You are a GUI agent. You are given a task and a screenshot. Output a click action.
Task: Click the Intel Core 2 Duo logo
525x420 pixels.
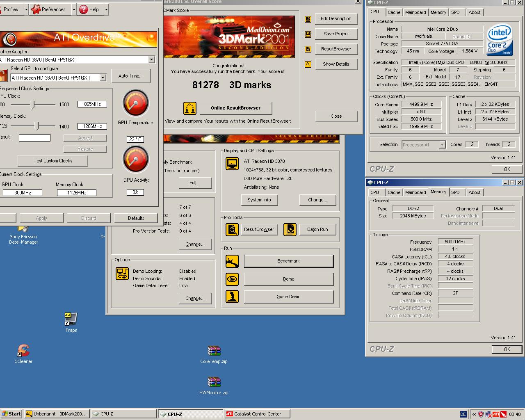tap(500, 40)
